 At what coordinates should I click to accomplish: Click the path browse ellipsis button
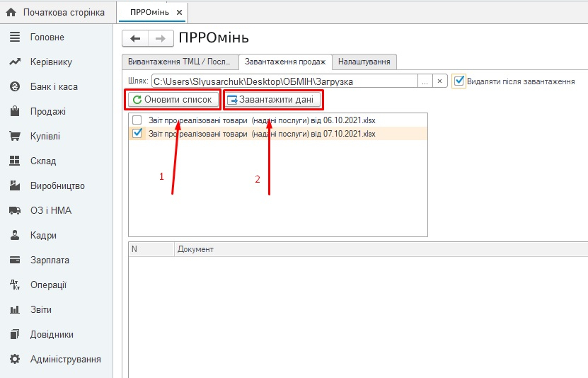click(x=425, y=81)
